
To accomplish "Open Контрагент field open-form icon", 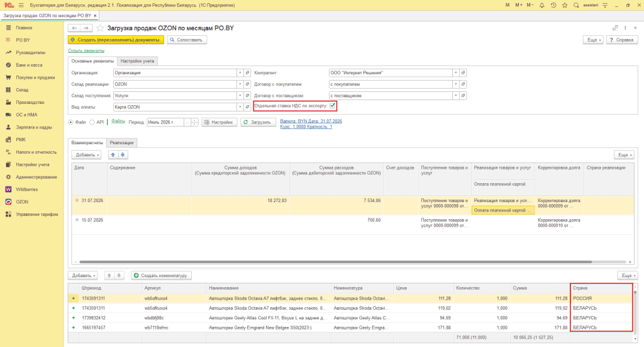I will pyautogui.click(x=463, y=73).
